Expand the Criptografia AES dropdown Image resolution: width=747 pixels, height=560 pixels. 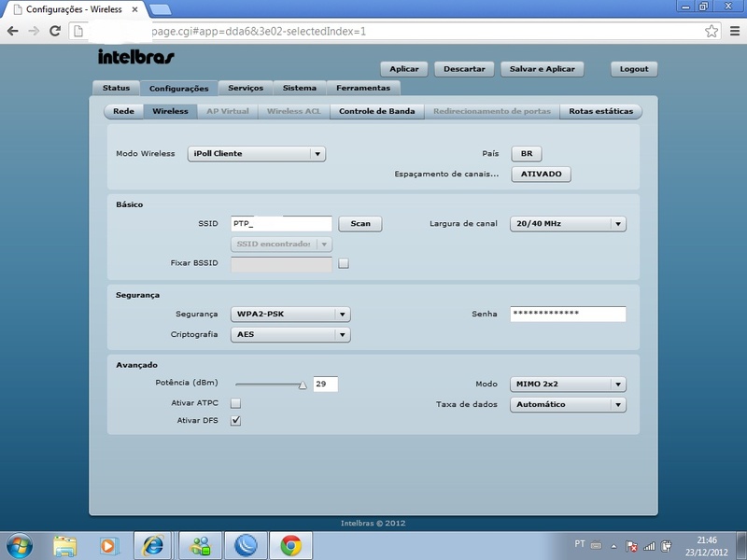pyautogui.click(x=290, y=335)
